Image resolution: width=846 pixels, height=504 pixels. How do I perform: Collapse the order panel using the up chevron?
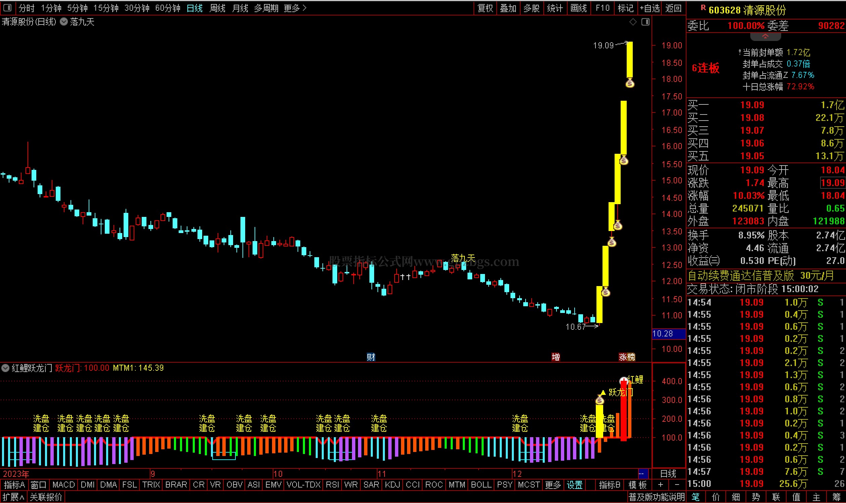tap(765, 36)
